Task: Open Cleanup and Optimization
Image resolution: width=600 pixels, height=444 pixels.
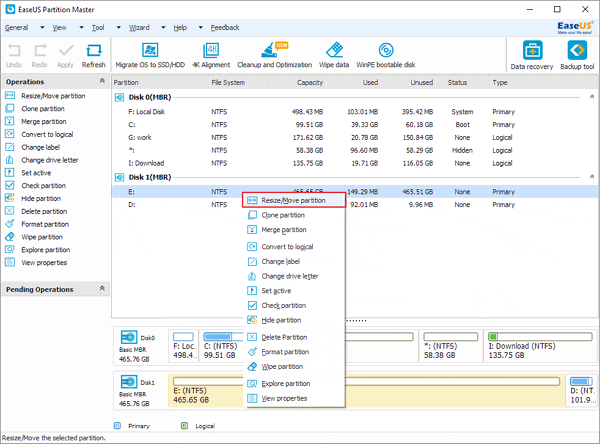Action: point(274,55)
